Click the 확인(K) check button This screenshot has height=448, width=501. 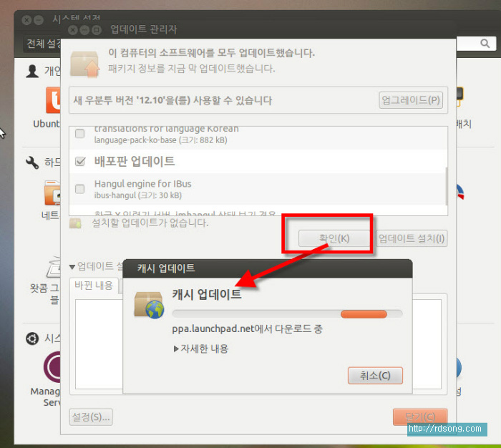(324, 238)
